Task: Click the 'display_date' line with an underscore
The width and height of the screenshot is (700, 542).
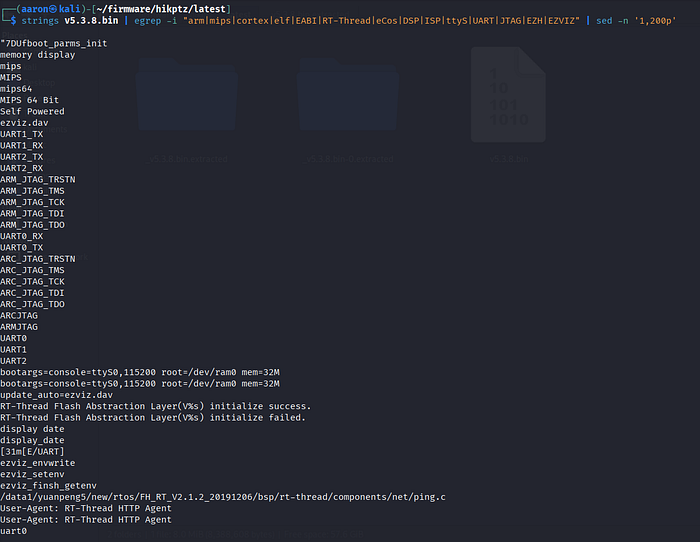Action: point(32,441)
